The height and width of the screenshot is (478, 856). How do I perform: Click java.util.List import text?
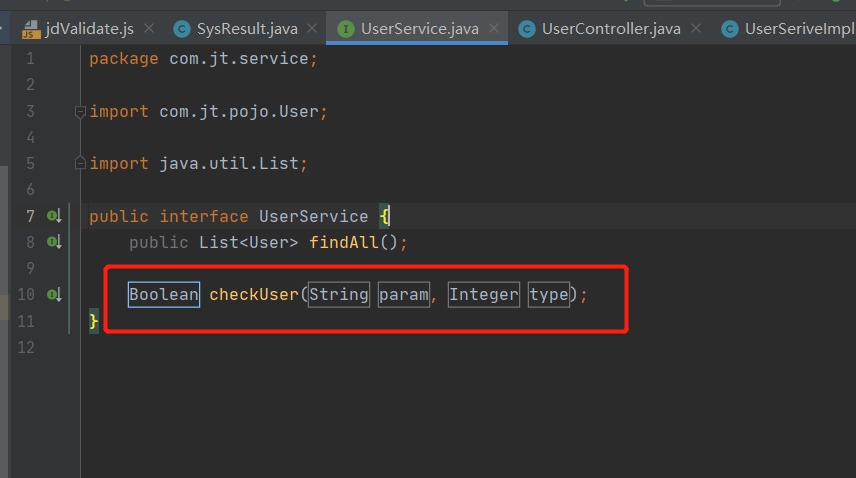229,163
